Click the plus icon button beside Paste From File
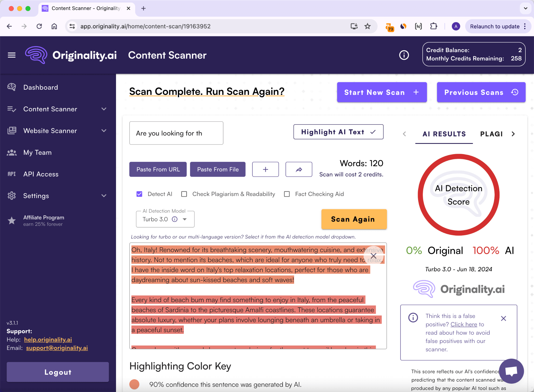This screenshot has height=392, width=534. pyautogui.click(x=265, y=169)
